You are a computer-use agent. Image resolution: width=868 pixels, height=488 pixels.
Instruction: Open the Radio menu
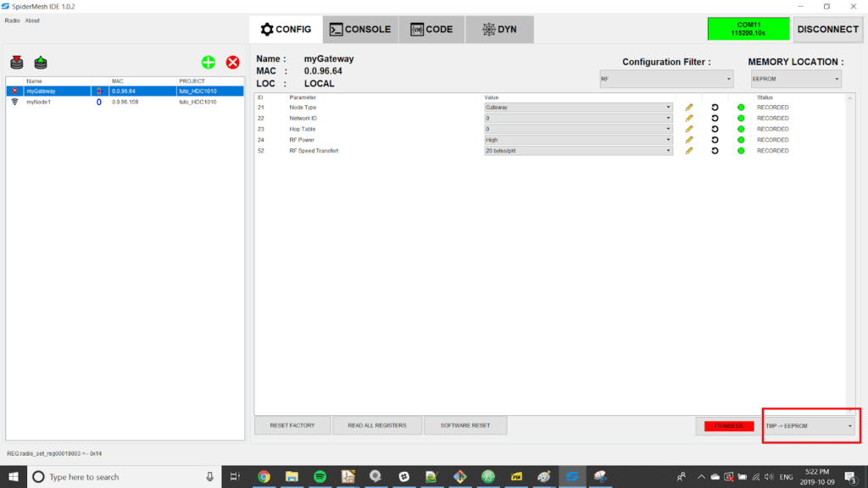point(12,20)
